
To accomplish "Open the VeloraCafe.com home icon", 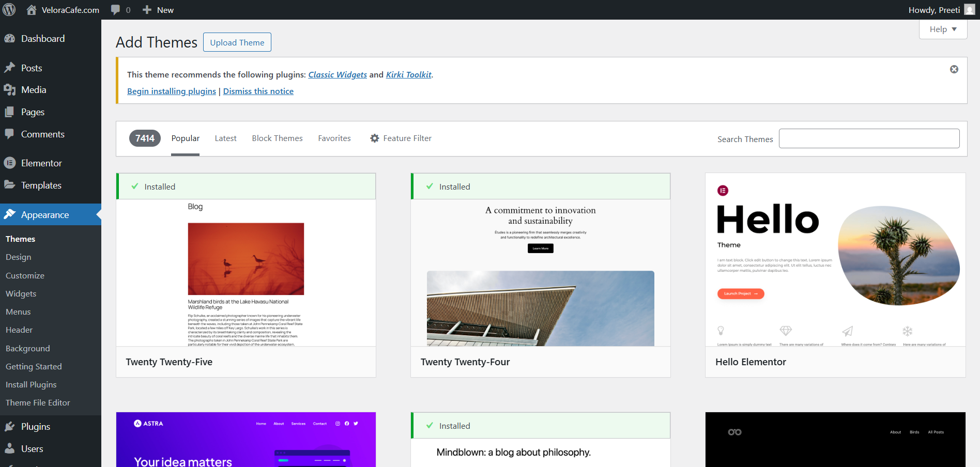I will coord(32,10).
